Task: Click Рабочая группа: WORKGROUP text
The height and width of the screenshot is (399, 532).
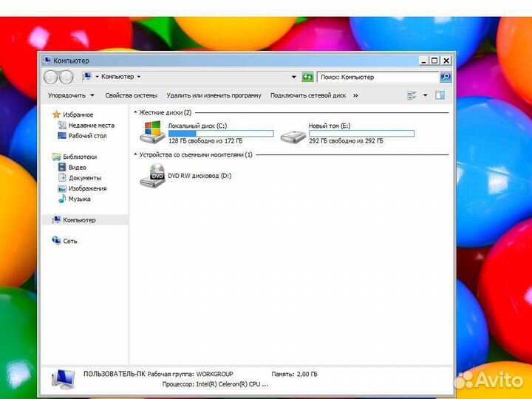Action: click(x=190, y=374)
